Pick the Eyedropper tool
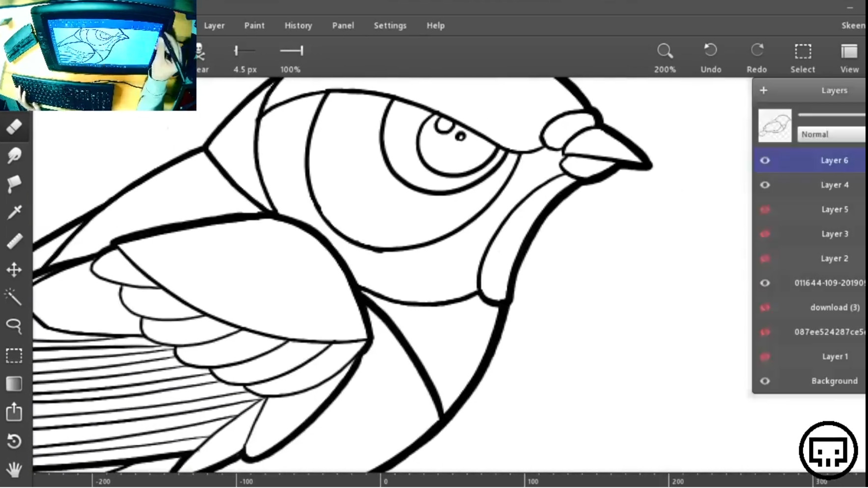This screenshot has width=868, height=488. (14, 212)
